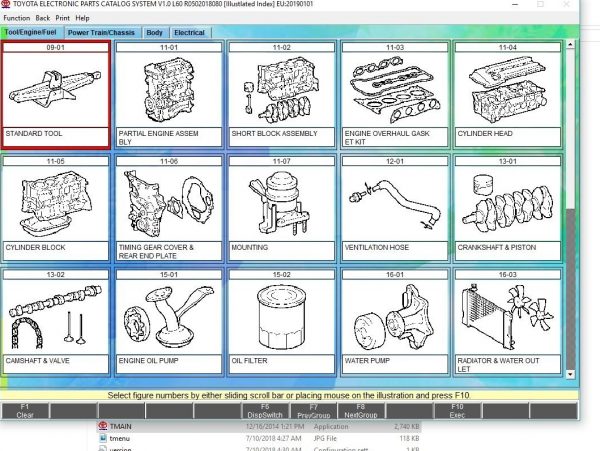Switch to Power Train/Chassis tab
The height and width of the screenshot is (451, 600).
click(101, 33)
